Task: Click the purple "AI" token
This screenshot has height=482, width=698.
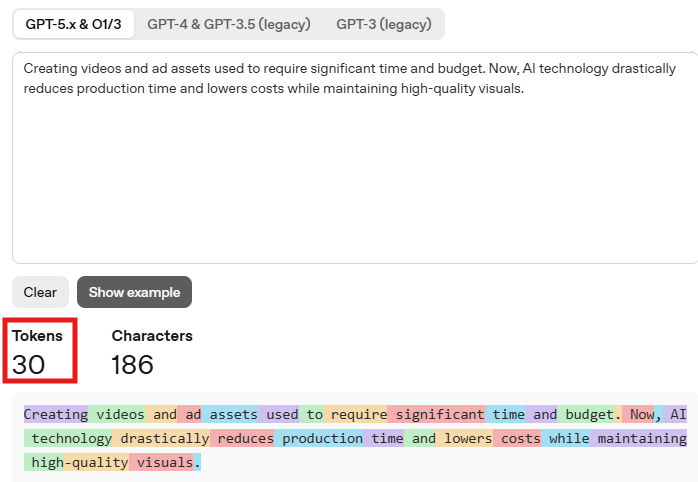Action: click(x=675, y=414)
